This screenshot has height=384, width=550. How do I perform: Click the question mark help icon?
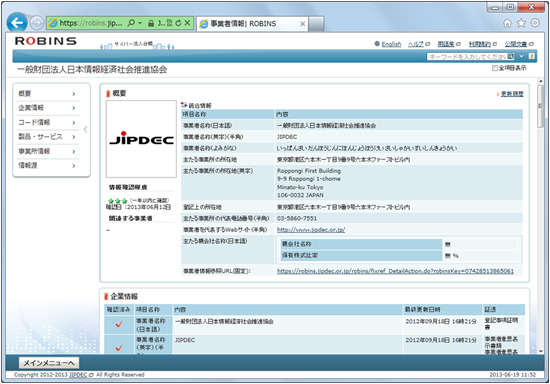click(532, 56)
